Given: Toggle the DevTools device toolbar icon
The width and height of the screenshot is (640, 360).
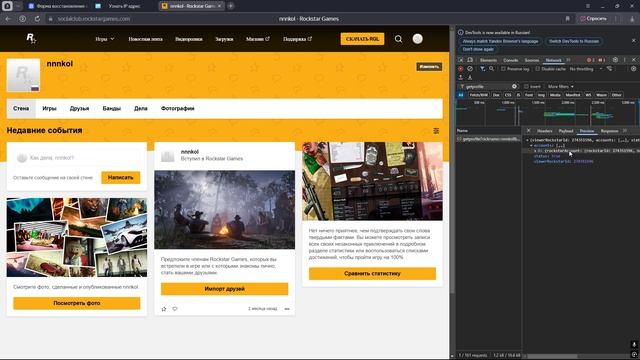Looking at the screenshot, I should tap(470, 60).
